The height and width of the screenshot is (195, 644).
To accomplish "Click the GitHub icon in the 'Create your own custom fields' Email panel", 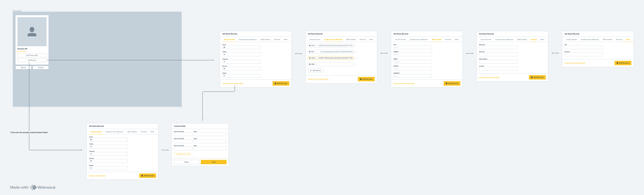I will click(224, 76).
